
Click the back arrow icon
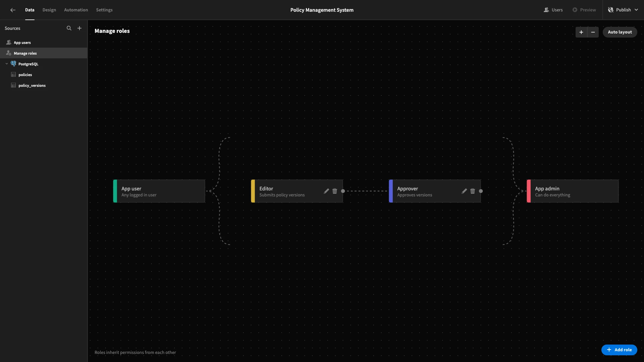click(x=13, y=10)
